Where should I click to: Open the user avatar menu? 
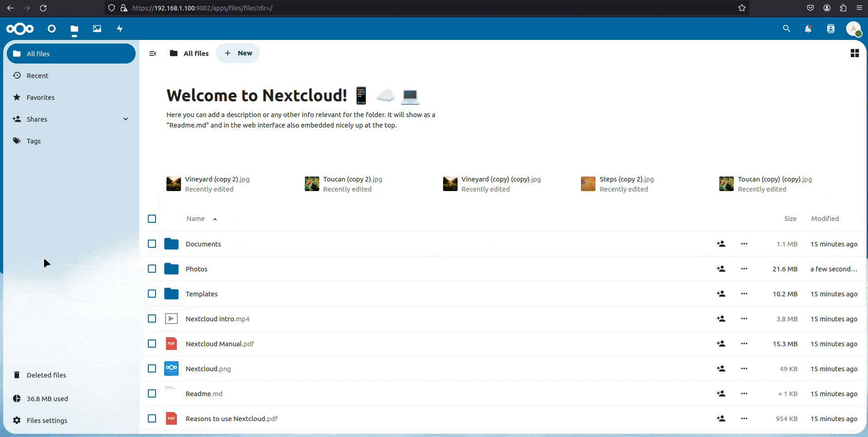click(853, 29)
